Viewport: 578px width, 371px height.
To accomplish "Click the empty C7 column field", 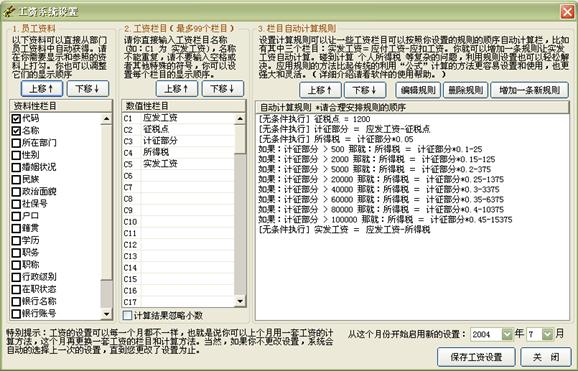I will [x=187, y=187].
